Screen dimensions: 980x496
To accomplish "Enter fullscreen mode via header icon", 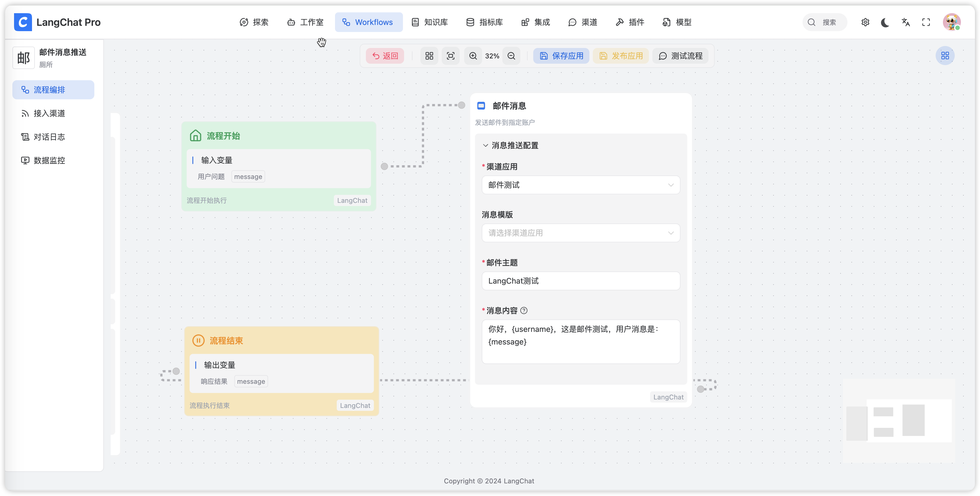I will (926, 22).
